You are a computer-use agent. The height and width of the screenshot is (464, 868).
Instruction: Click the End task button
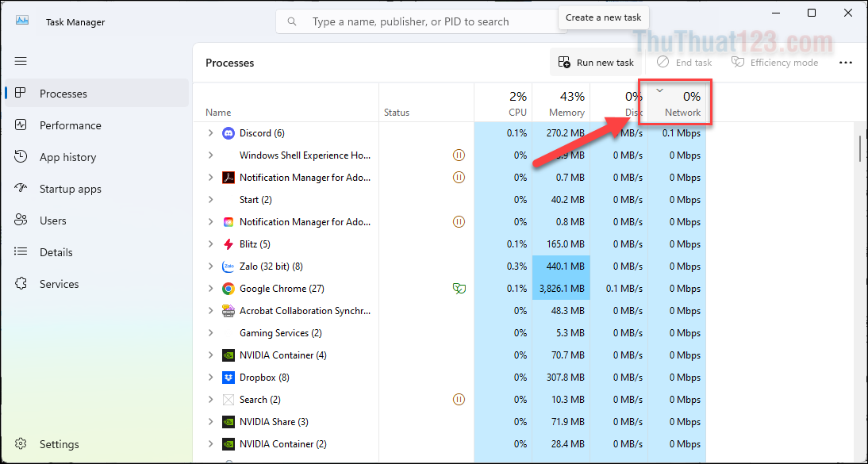tap(684, 63)
